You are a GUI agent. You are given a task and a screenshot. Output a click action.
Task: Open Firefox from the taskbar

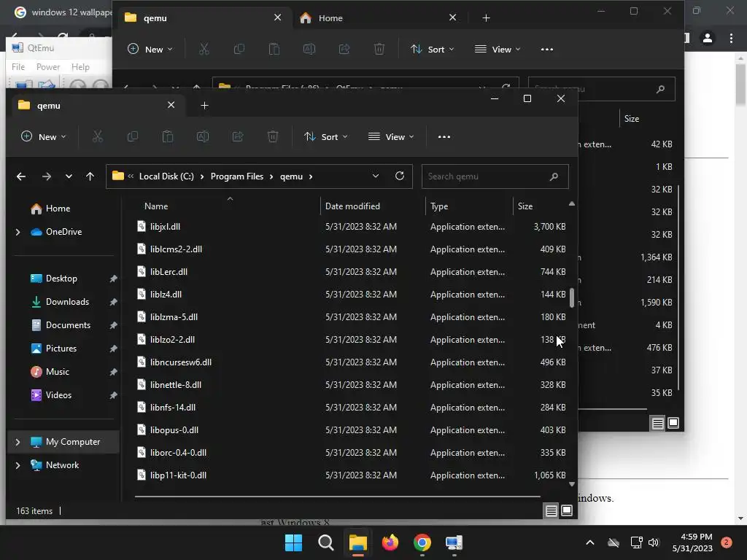390,542
